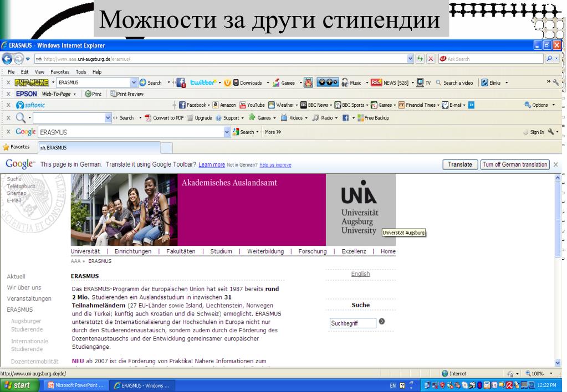Screen dimensions: 567x392
Task: Open Facebook from the PHP-Nuke toolbar icon
Action: (x=181, y=82)
